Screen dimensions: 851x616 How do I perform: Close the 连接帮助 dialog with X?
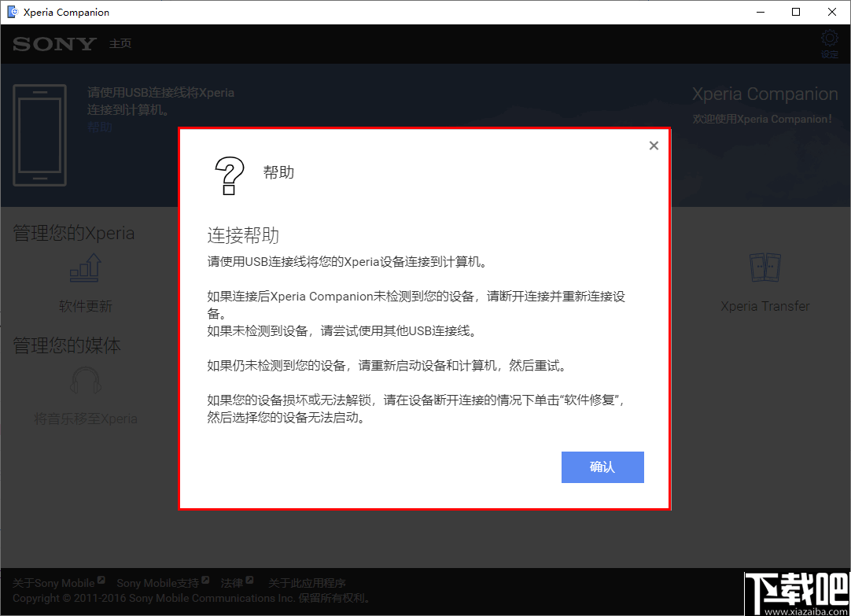point(654,146)
